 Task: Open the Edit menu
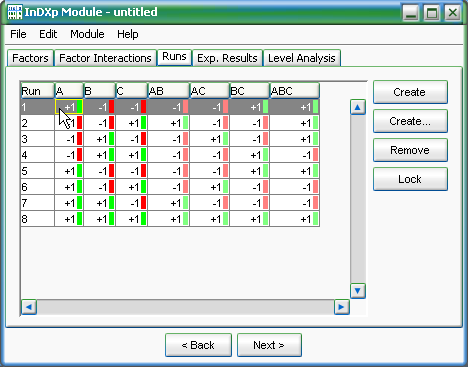click(48, 34)
